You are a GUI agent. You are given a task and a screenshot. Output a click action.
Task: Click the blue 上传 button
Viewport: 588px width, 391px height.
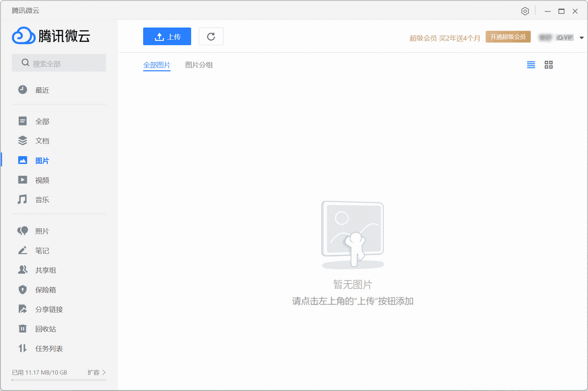click(x=167, y=36)
